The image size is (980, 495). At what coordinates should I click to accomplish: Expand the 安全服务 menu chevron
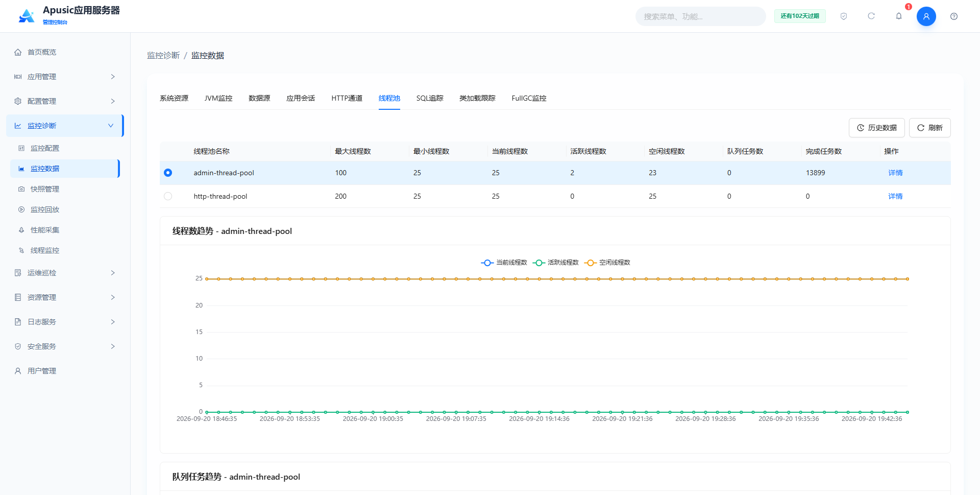pyautogui.click(x=113, y=346)
